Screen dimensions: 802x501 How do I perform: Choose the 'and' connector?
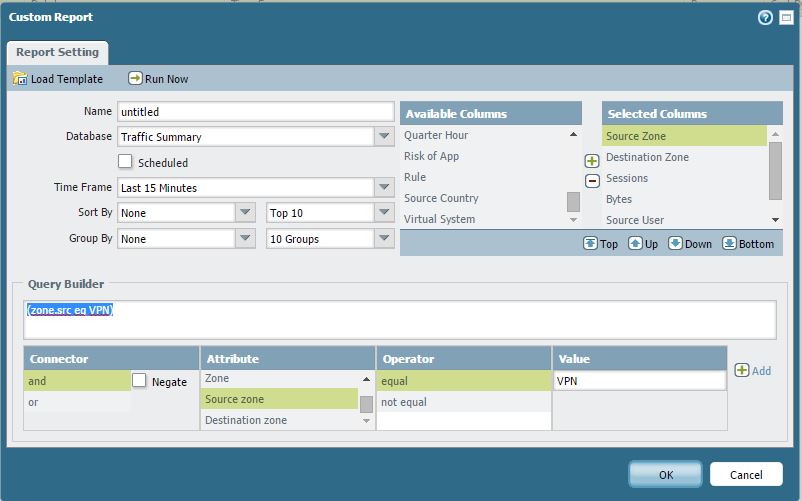[x=77, y=381]
